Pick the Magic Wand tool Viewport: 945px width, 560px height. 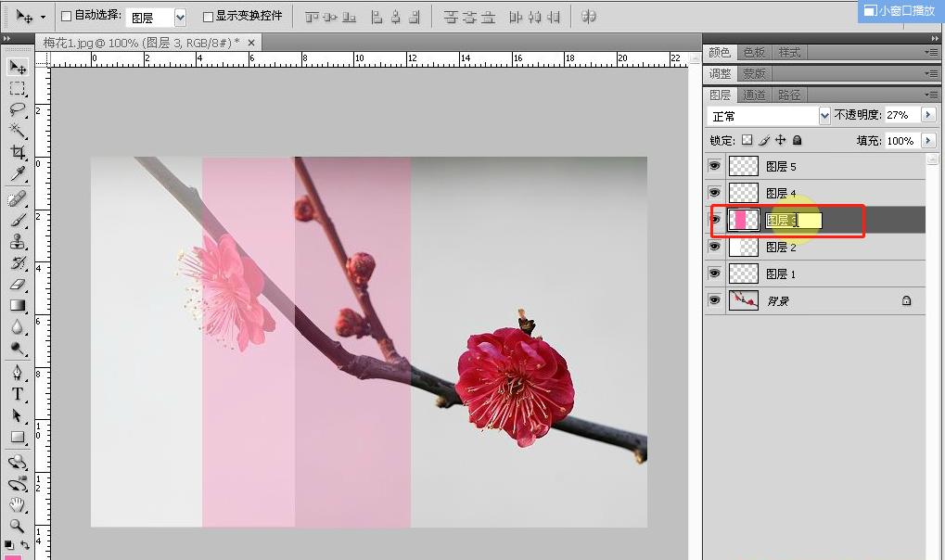[x=18, y=131]
